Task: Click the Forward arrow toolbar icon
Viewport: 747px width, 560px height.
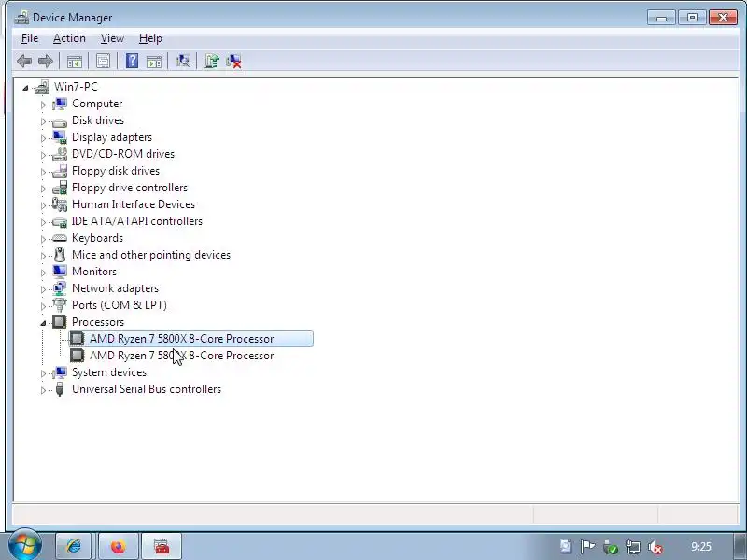Action: (x=46, y=61)
